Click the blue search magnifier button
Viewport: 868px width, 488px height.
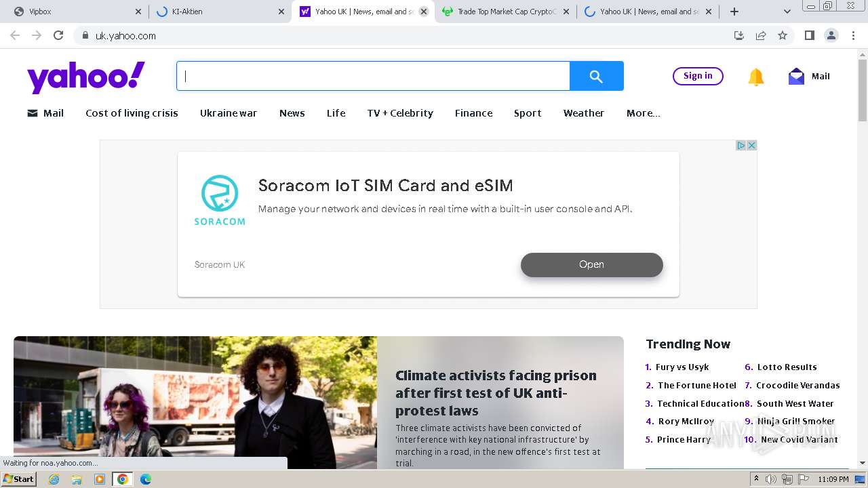coord(596,76)
